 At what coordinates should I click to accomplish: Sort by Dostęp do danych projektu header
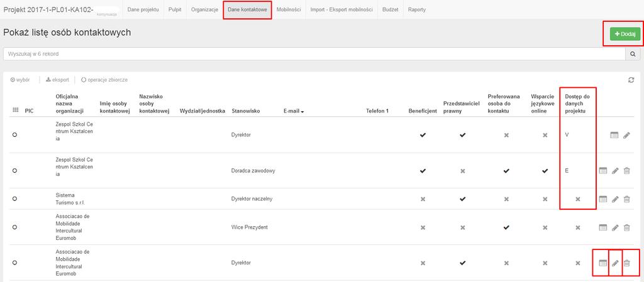(x=577, y=104)
